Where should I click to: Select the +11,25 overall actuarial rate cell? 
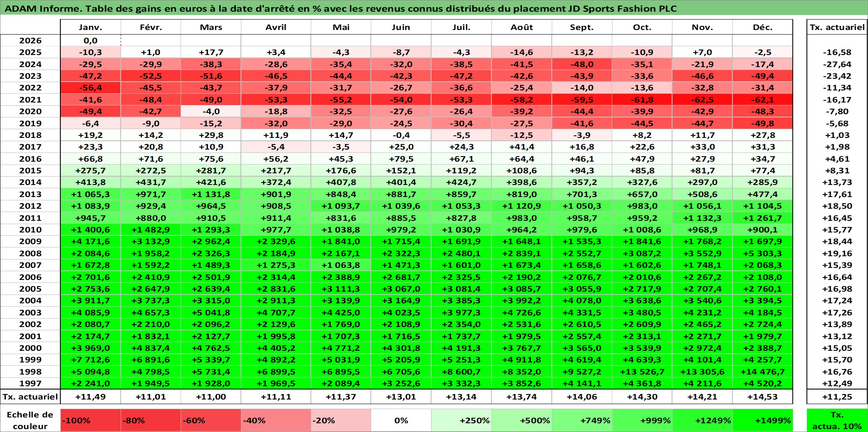(837, 397)
